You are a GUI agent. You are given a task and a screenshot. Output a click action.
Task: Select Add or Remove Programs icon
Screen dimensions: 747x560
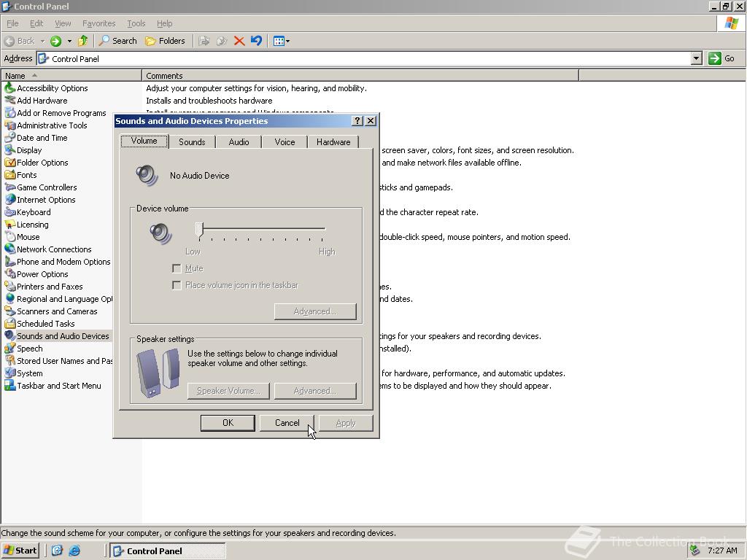pyautogui.click(x=9, y=113)
